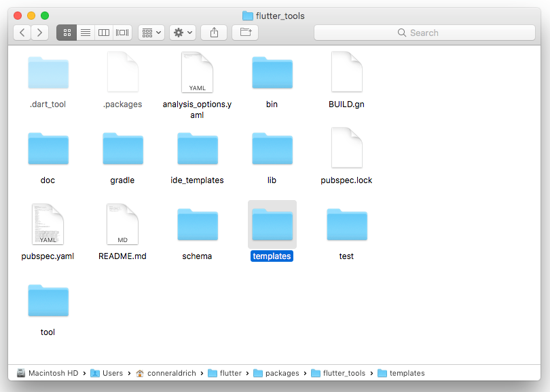Click the 'BUILD.gn' name label
Viewport: 550px width, 392px height.
(346, 104)
